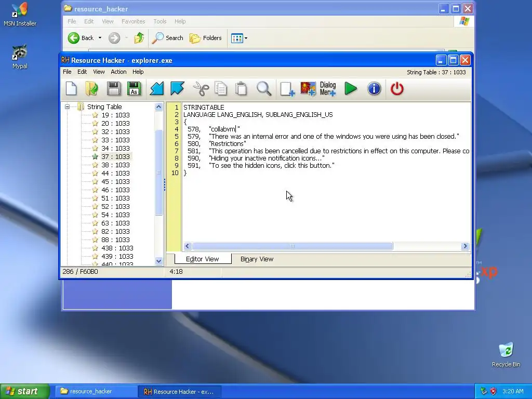Click the tree panel scroll up arrow

click(x=158, y=107)
